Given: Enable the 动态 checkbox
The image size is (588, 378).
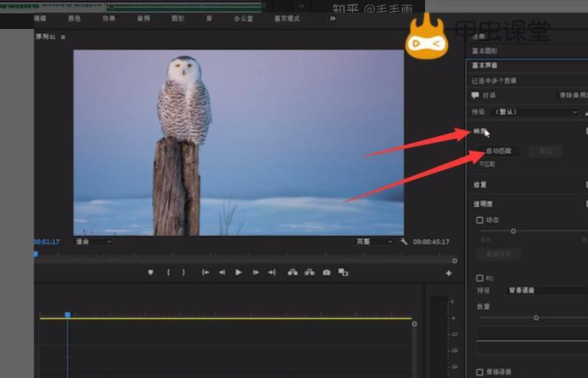Looking at the screenshot, I should tap(479, 220).
